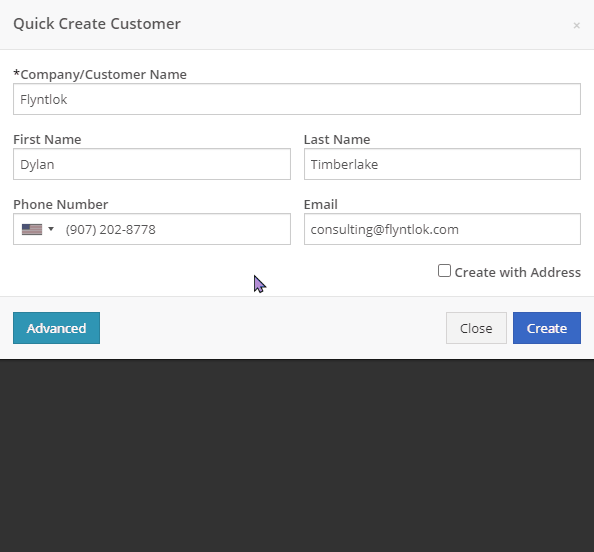This screenshot has width=594, height=552.
Task: Click the Email label text
Action: 320,205
